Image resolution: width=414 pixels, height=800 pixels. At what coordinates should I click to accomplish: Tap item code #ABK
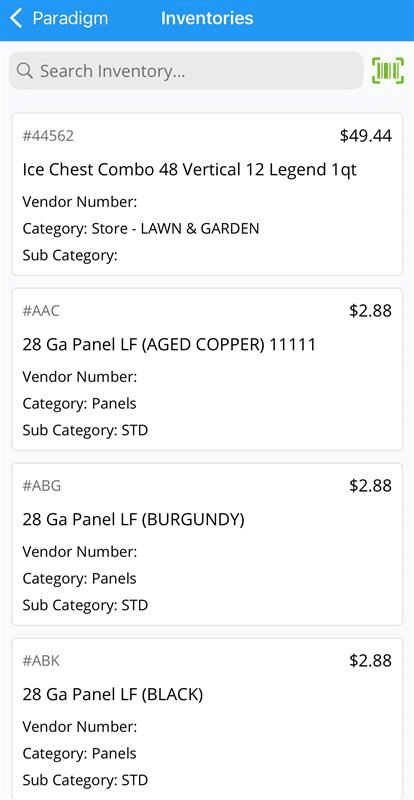(41, 661)
